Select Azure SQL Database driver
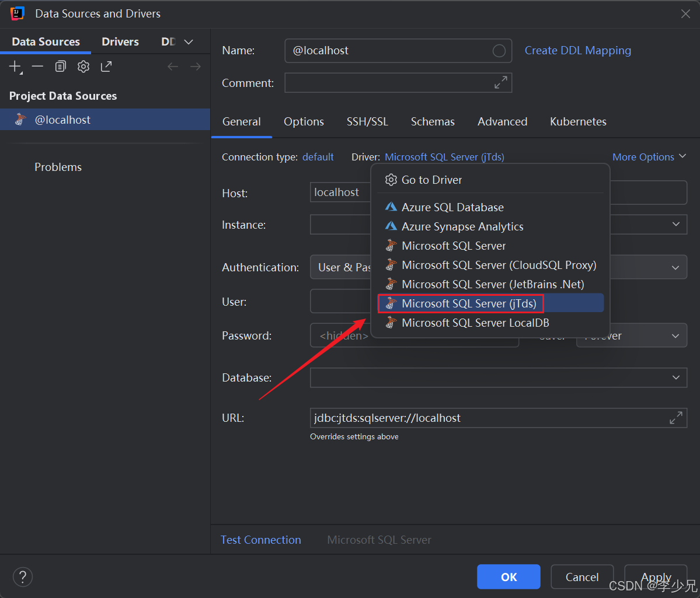 490,207
